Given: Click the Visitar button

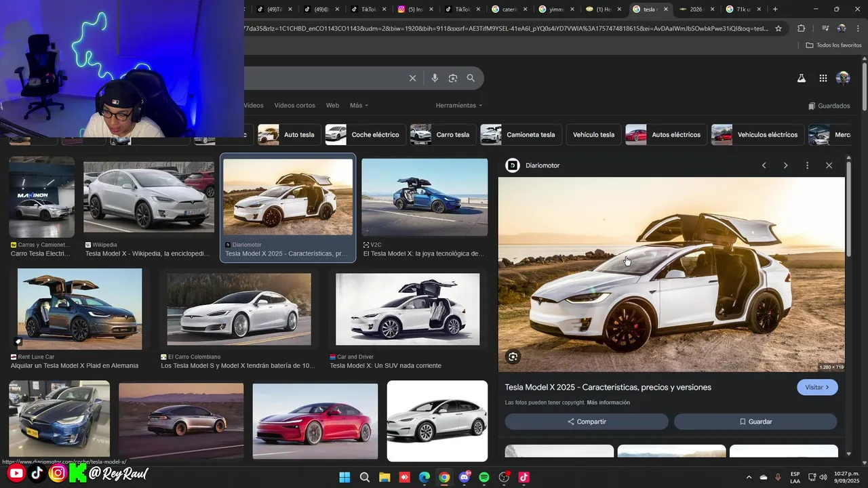Looking at the screenshot, I should (x=817, y=388).
